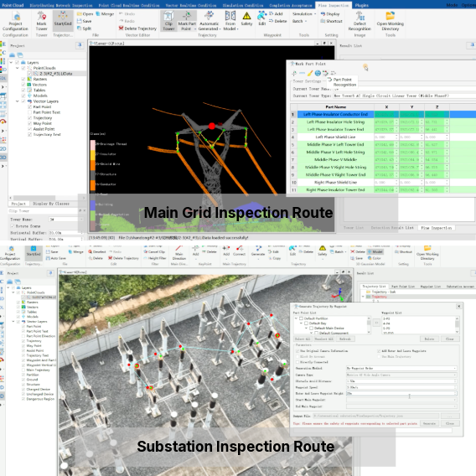Click Generate icon in lower window ribbon
The width and height of the screenshot is (476, 476).
pos(258,251)
